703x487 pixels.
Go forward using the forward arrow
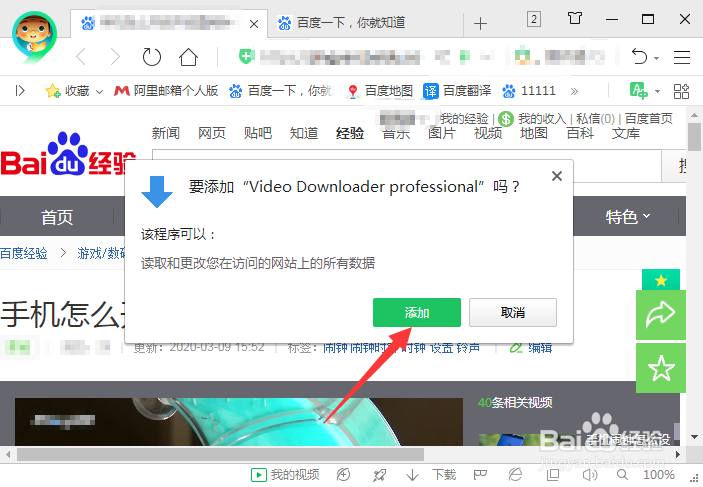(x=115, y=57)
